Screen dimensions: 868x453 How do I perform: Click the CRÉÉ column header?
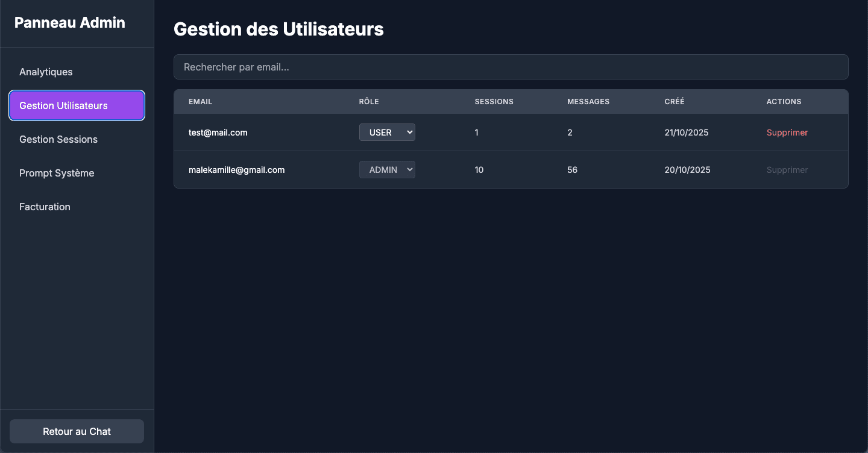point(675,101)
